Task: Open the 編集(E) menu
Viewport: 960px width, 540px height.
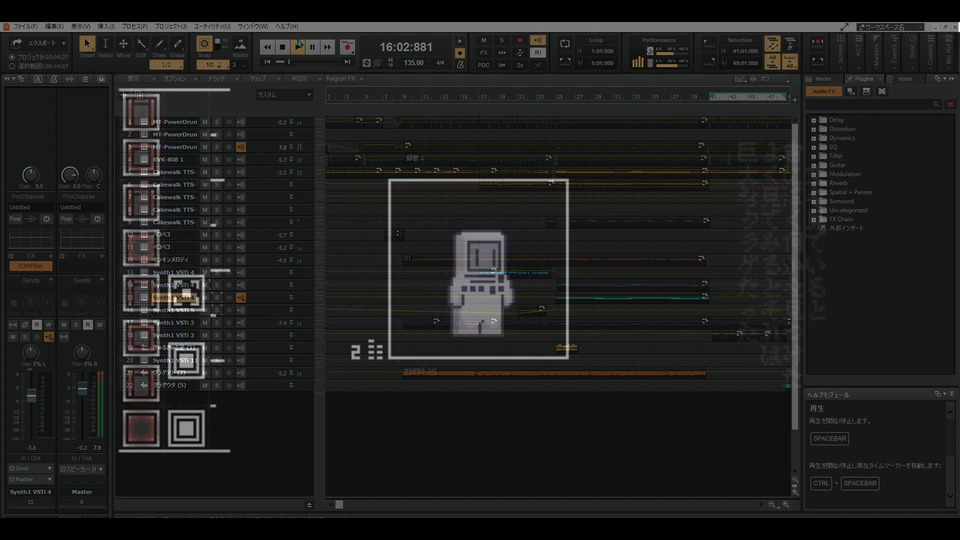Action: coord(54,27)
